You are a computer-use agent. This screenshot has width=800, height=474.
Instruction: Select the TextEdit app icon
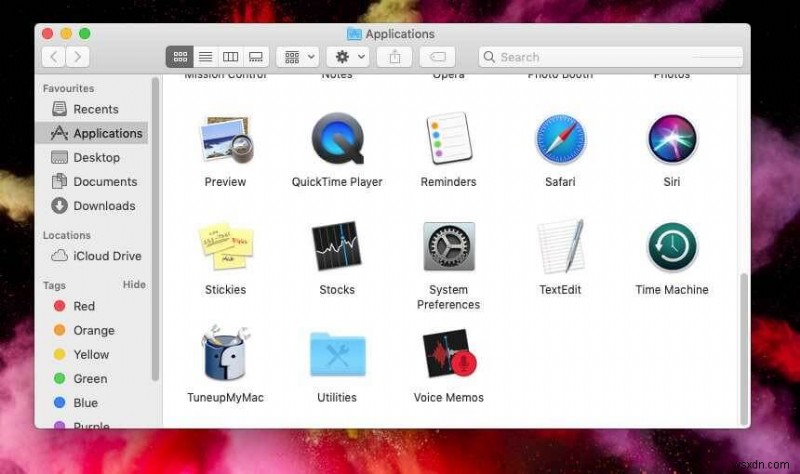tap(561, 246)
